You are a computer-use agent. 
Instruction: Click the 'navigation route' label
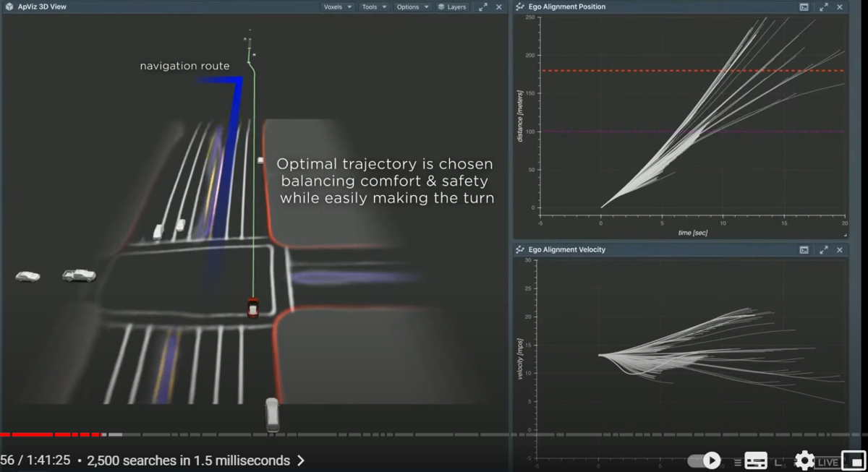coord(184,66)
